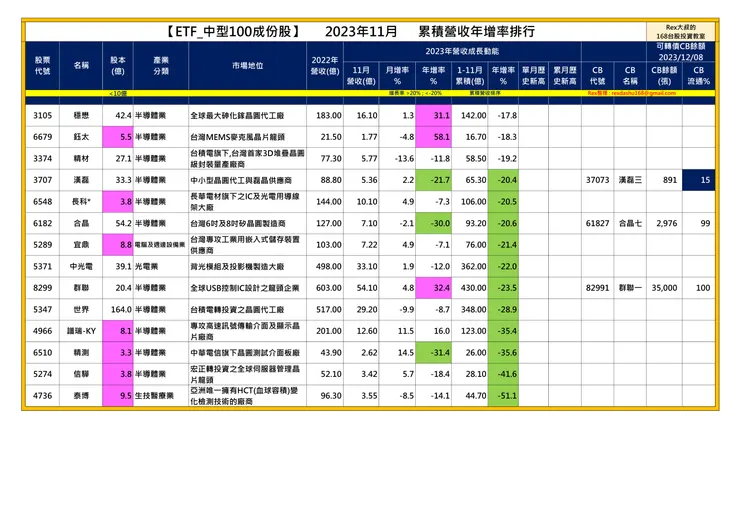Select cumulative revenue value 430.00
740x523 pixels.
coord(473,287)
